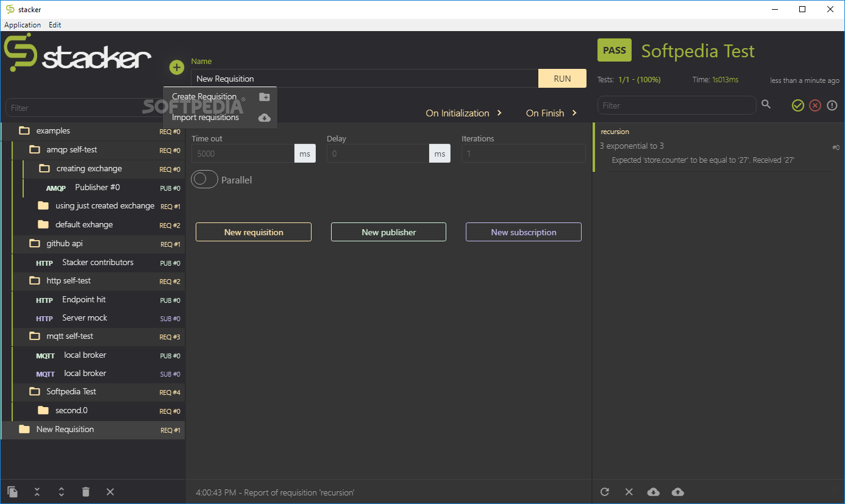Choose Create Requisition menu entry
The width and height of the screenshot is (845, 504).
220,97
